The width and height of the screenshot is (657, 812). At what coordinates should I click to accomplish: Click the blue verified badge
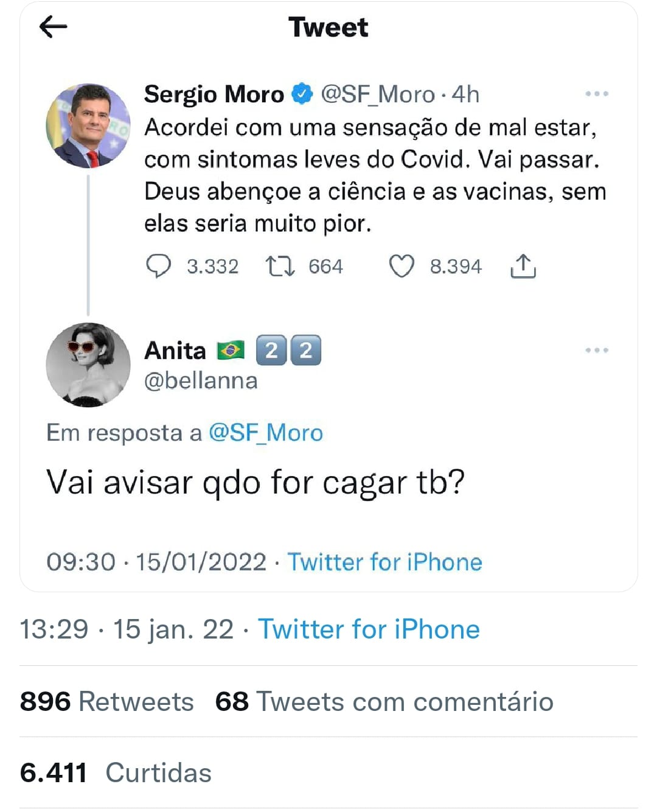tap(302, 94)
